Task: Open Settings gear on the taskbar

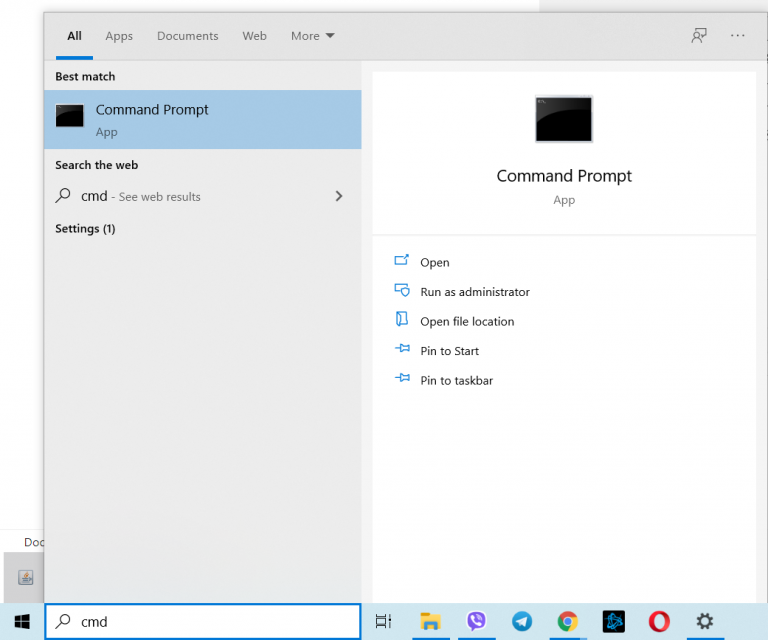Action: point(705,621)
